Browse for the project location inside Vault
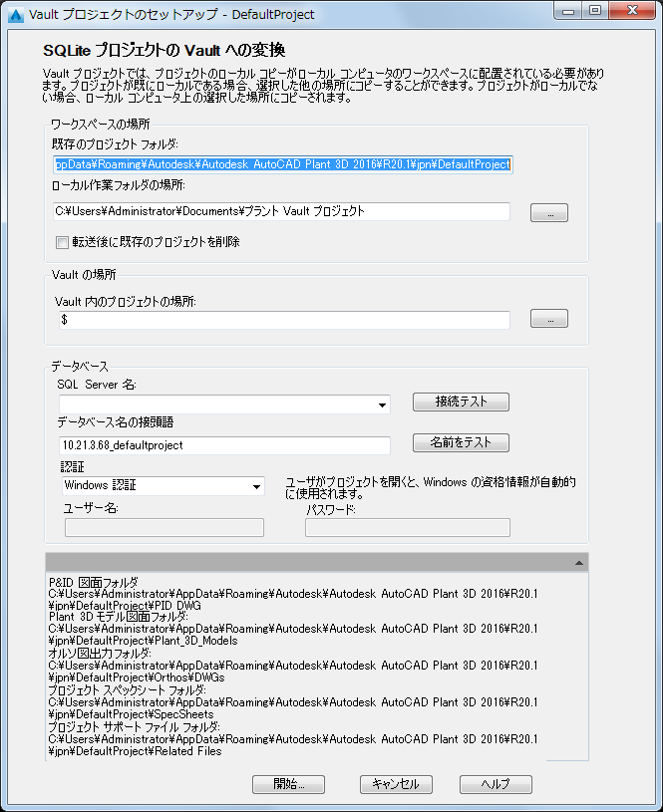The height and width of the screenshot is (812, 663). (x=549, y=319)
